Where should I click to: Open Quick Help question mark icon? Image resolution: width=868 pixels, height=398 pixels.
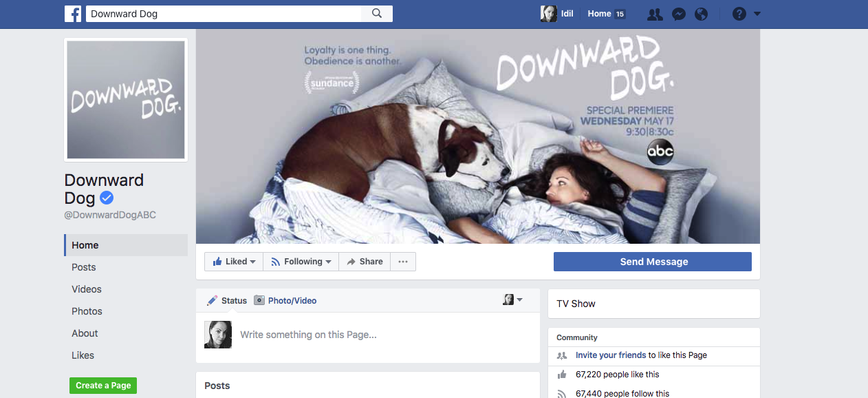click(739, 14)
